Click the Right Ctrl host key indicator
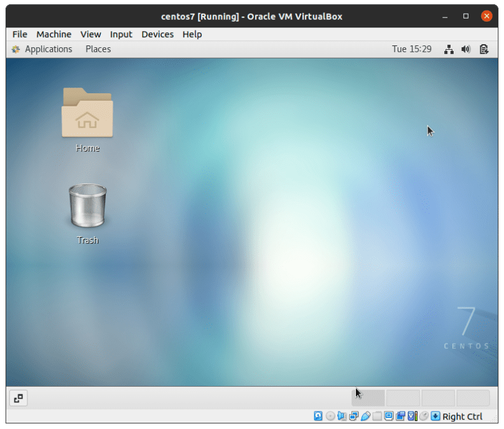This screenshot has height=429, width=504. click(463, 416)
